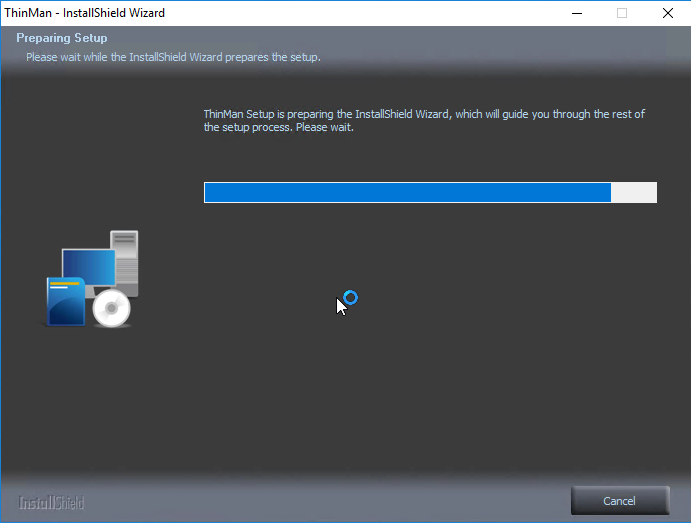691x523 pixels.
Task: Click the 'ThinMan Setup is preparing' message
Action: click(424, 121)
